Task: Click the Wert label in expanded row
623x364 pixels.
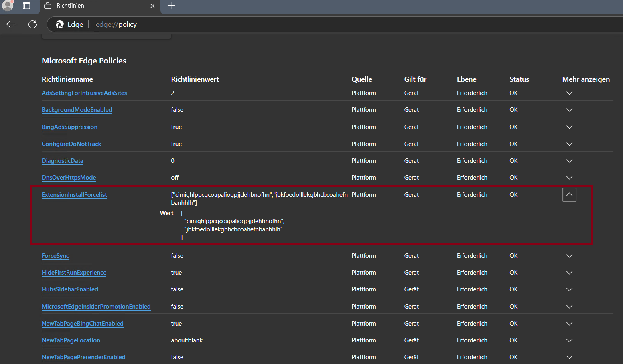Action: tap(166, 213)
